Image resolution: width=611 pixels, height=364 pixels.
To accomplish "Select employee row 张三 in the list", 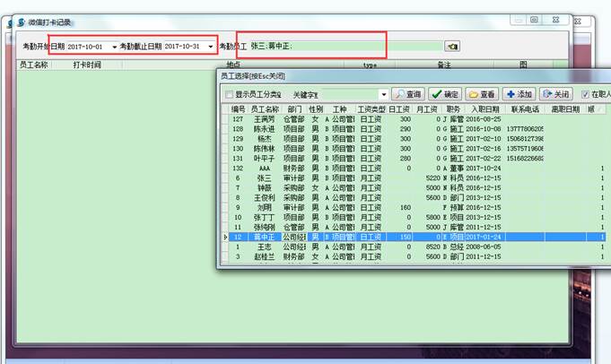I will 264,178.
